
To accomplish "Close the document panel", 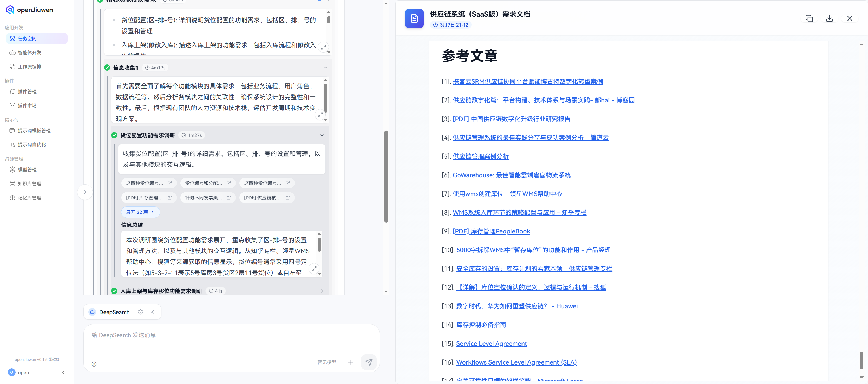I will 850,18.
